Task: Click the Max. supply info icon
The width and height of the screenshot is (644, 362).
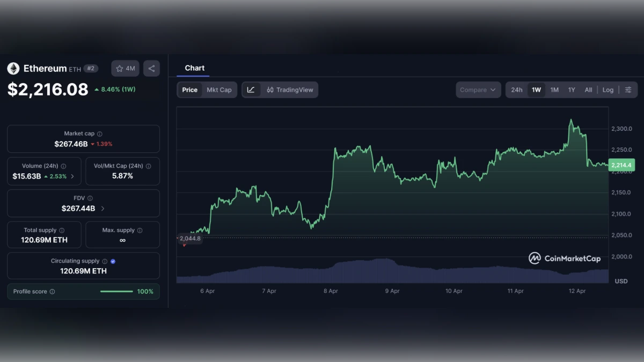Action: click(x=140, y=230)
